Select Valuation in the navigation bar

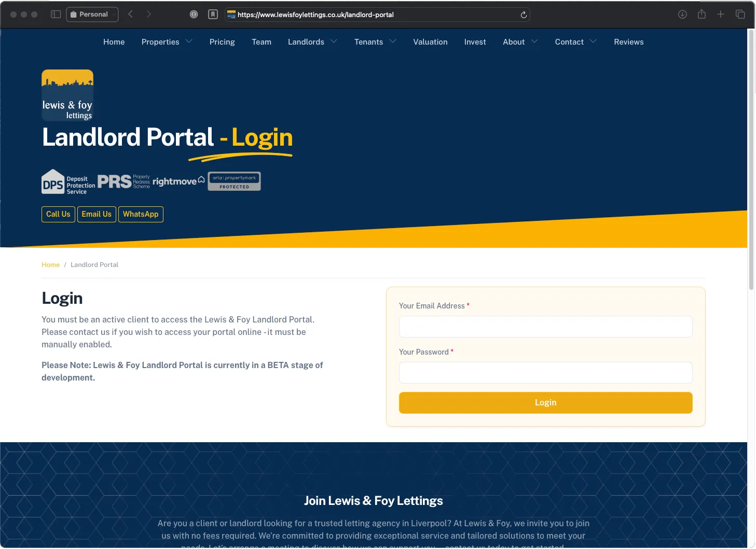click(430, 42)
